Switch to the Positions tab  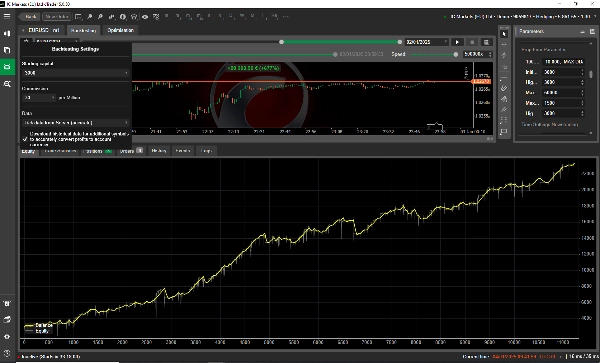pyautogui.click(x=97, y=151)
